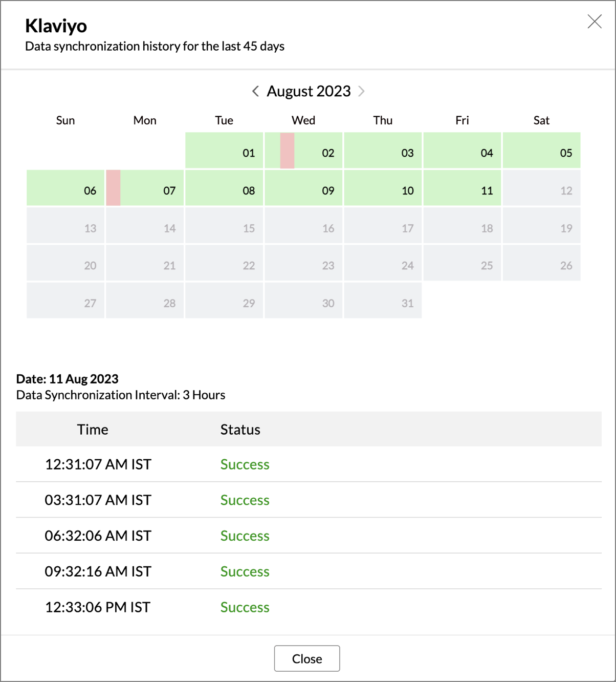
Task: Click greyed-out date 19
Action: click(x=541, y=225)
